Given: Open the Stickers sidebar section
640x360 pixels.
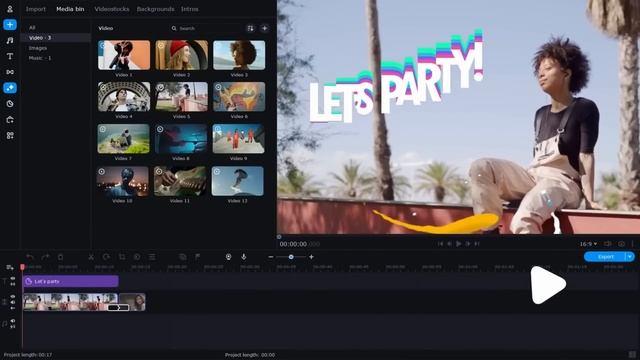Looking at the screenshot, I should (x=10, y=104).
